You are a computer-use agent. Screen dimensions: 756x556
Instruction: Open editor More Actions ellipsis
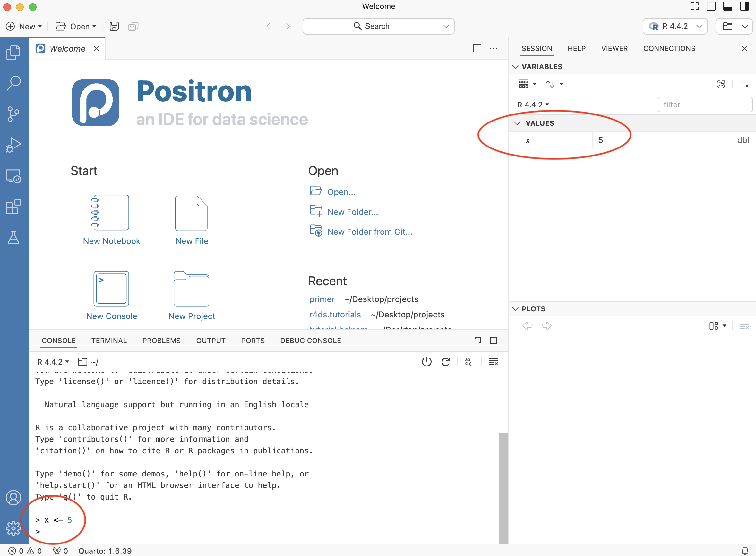click(x=493, y=48)
